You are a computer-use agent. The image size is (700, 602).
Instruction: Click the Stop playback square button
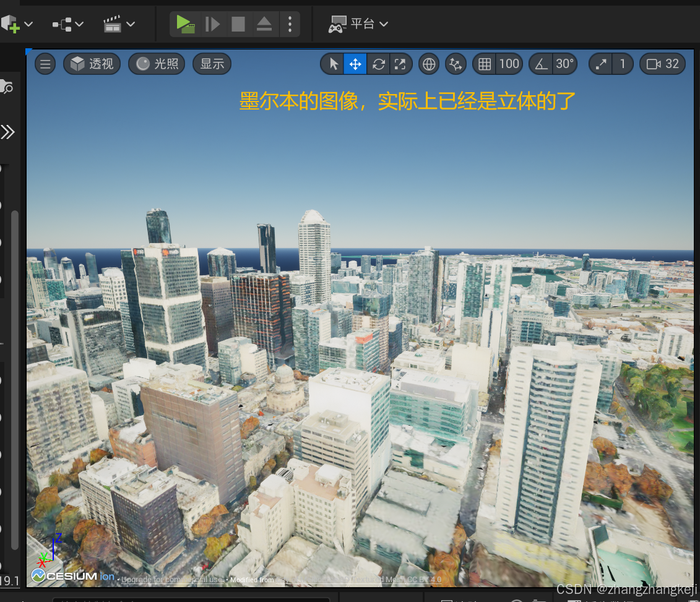[238, 24]
